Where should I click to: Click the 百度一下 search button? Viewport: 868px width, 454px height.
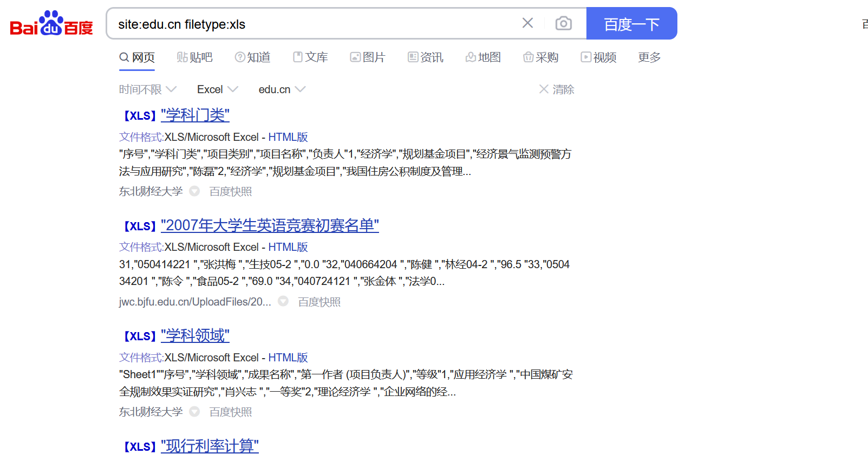point(632,23)
